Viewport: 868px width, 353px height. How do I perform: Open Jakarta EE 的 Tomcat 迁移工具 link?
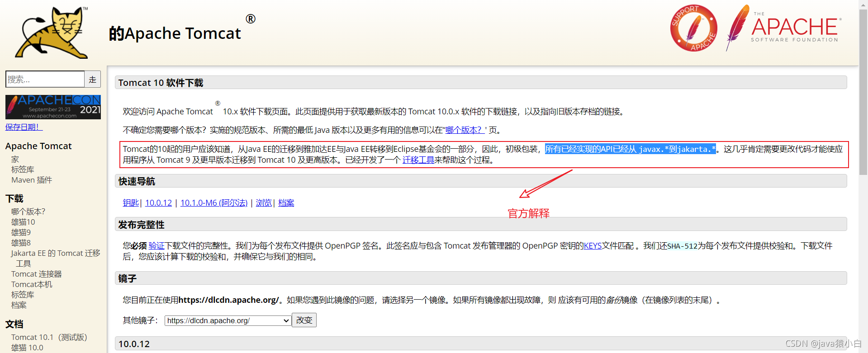click(56, 258)
